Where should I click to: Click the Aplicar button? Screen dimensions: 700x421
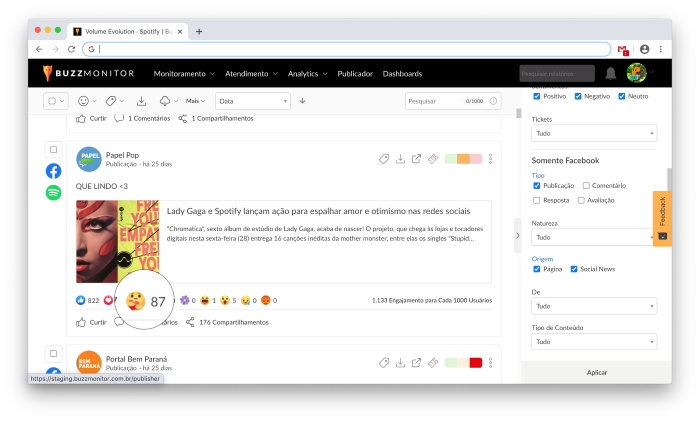(596, 372)
